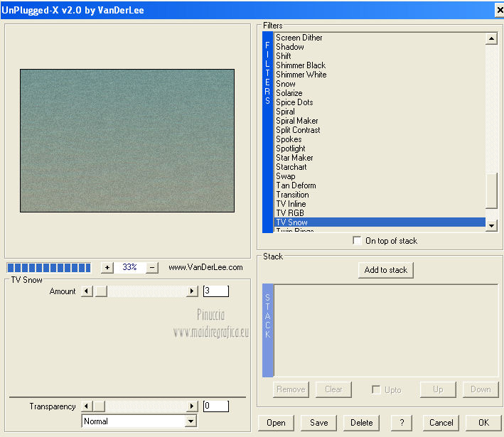504x437 pixels.
Task: Select the Snow filter
Action: [380, 84]
